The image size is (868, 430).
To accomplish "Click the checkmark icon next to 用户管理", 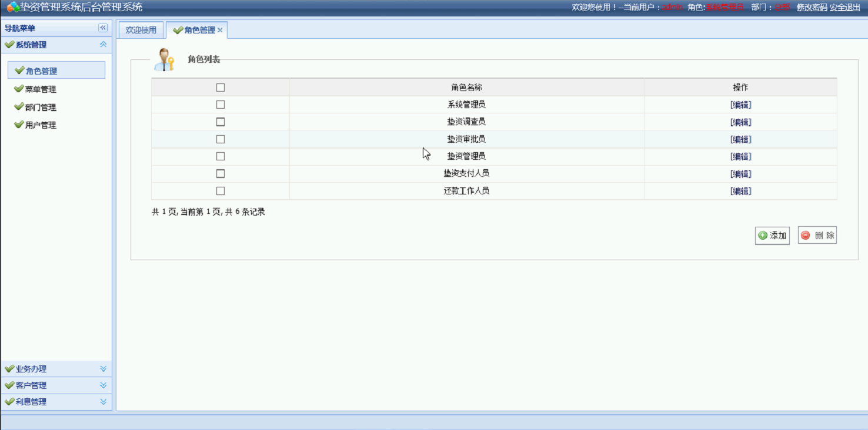I will [19, 125].
